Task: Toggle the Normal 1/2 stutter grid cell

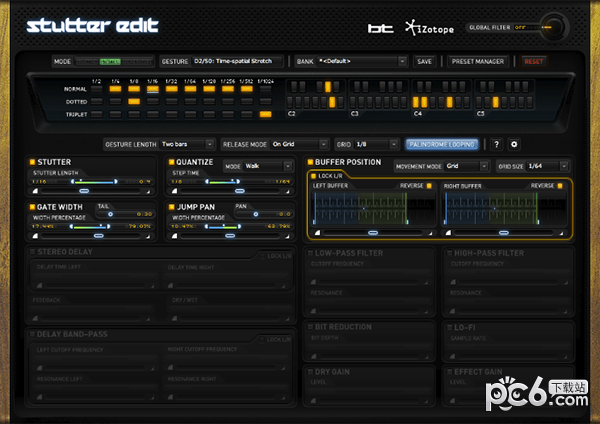Action: click(x=96, y=89)
